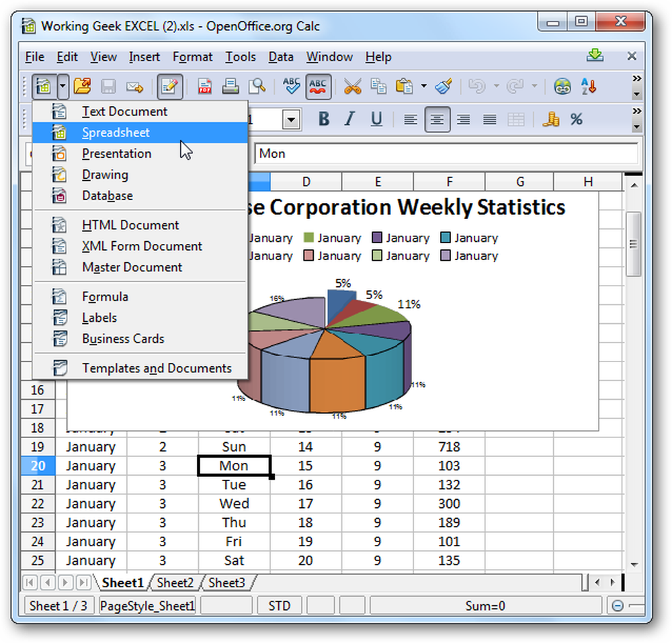Click the Sort Ascending icon
The image size is (672, 643).
(x=589, y=87)
